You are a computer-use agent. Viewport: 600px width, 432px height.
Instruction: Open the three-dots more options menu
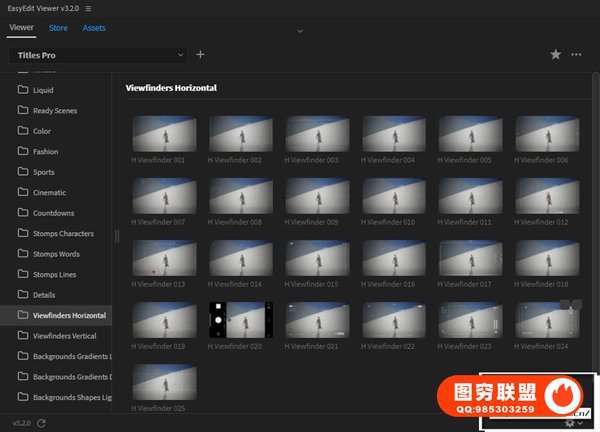[577, 55]
